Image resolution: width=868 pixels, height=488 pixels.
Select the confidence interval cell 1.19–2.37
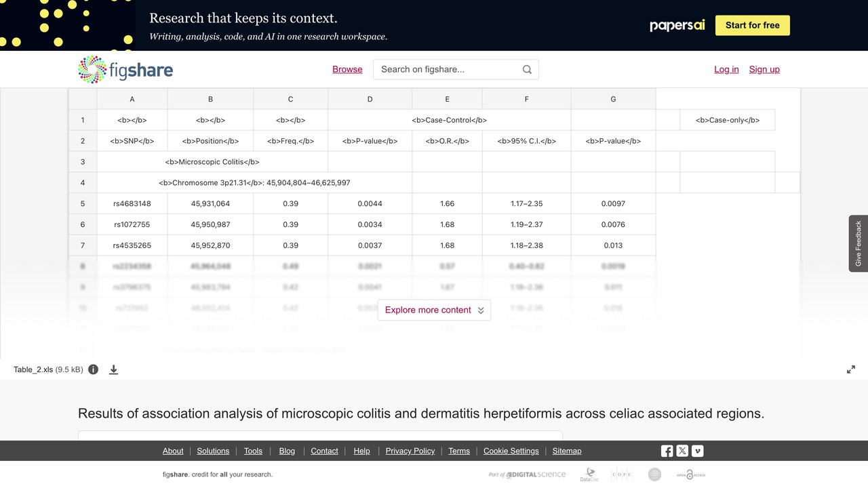pos(526,224)
